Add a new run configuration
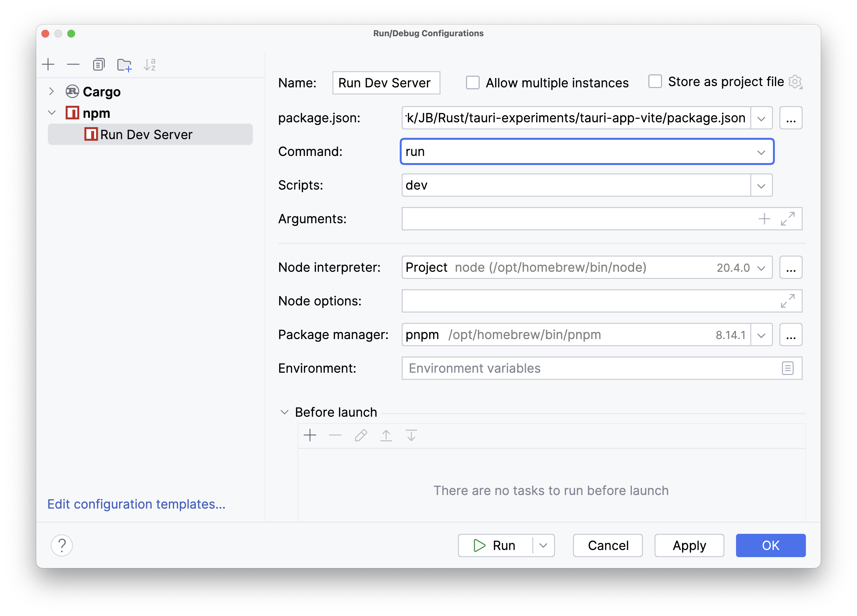The width and height of the screenshot is (857, 616). pyautogui.click(x=49, y=64)
